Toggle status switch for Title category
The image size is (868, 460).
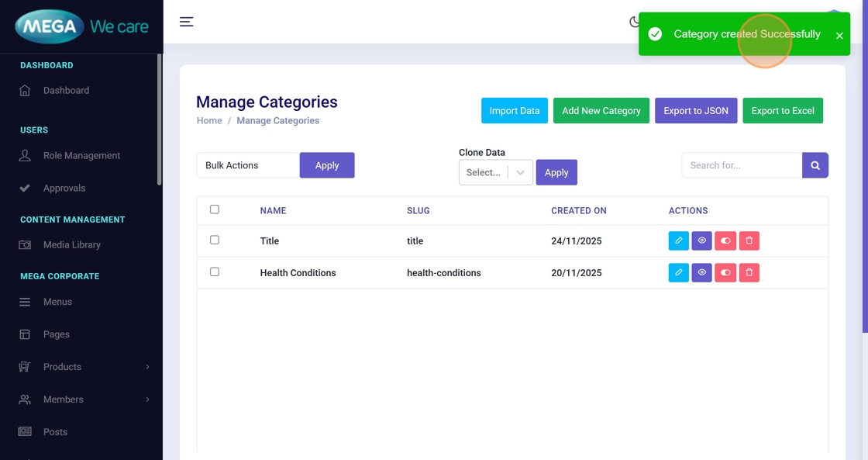725,241
